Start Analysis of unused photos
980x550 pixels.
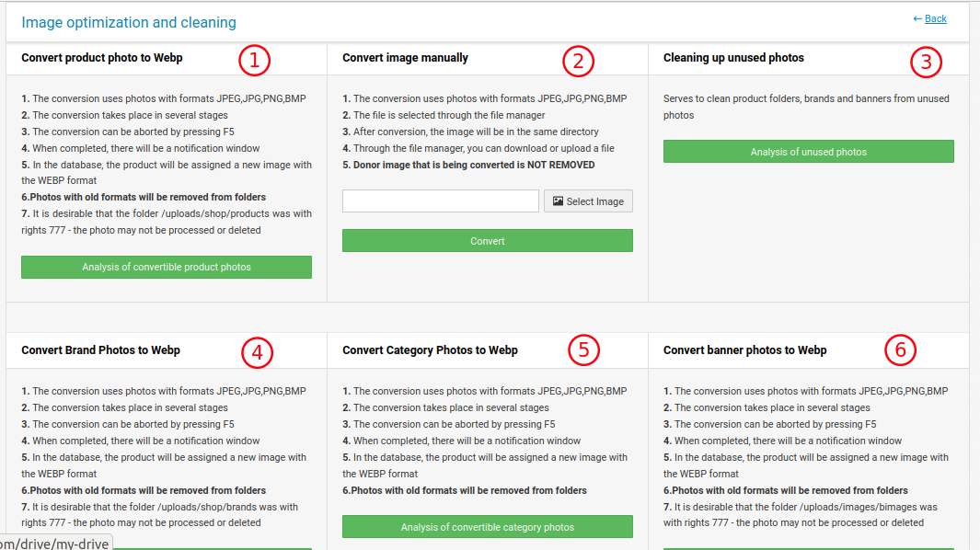[809, 152]
